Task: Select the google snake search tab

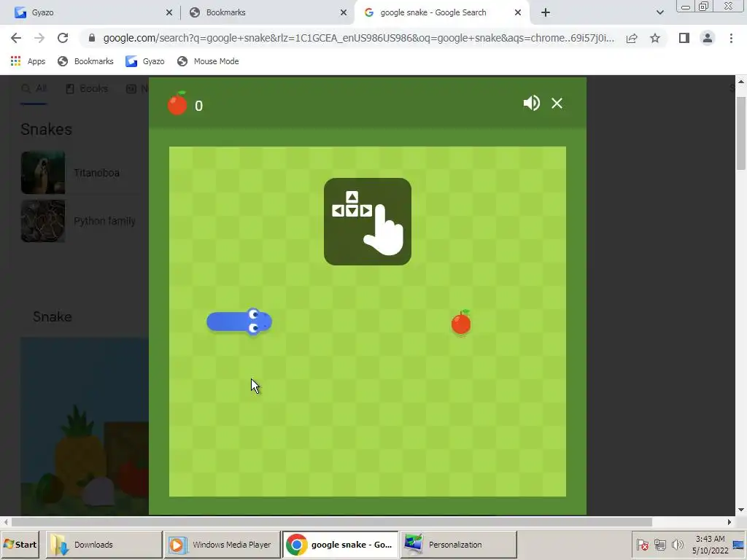Action: (441, 12)
